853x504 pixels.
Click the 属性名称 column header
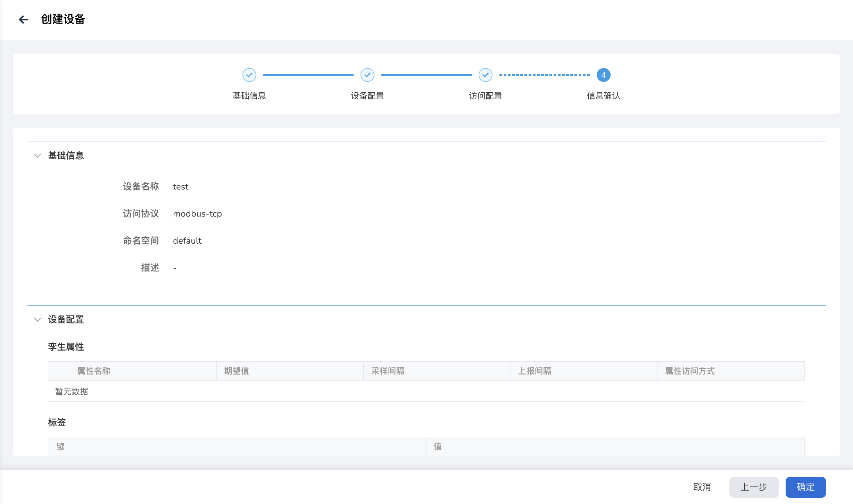tap(94, 371)
